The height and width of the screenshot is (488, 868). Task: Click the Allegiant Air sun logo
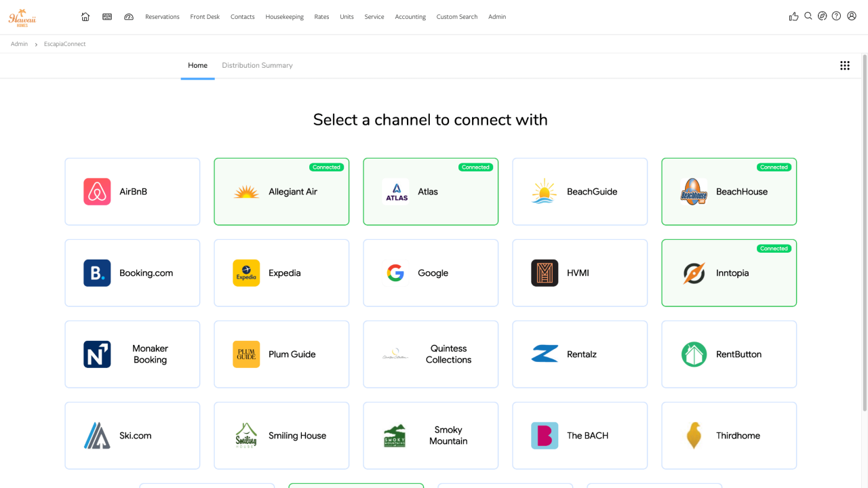(246, 192)
